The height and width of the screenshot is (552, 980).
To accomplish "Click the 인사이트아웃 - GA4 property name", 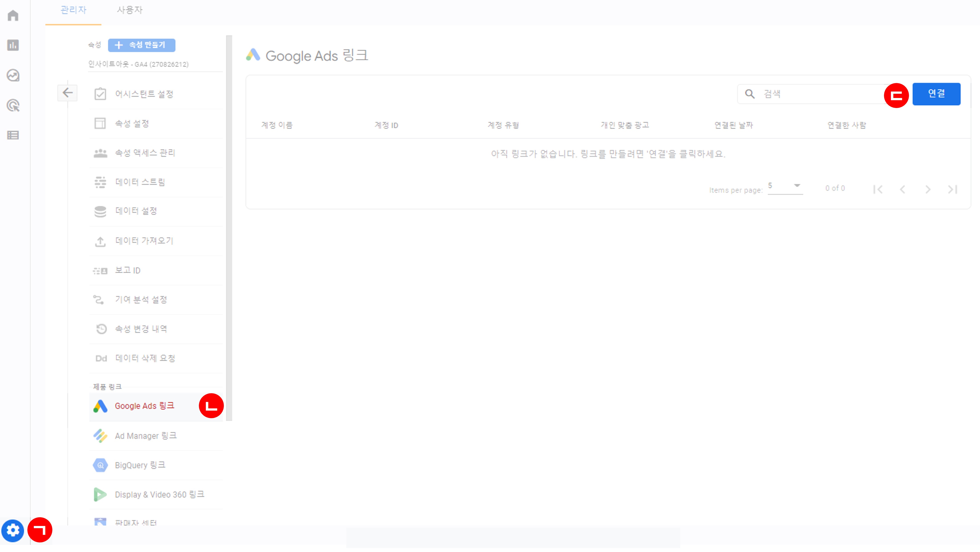I will tap(139, 64).
